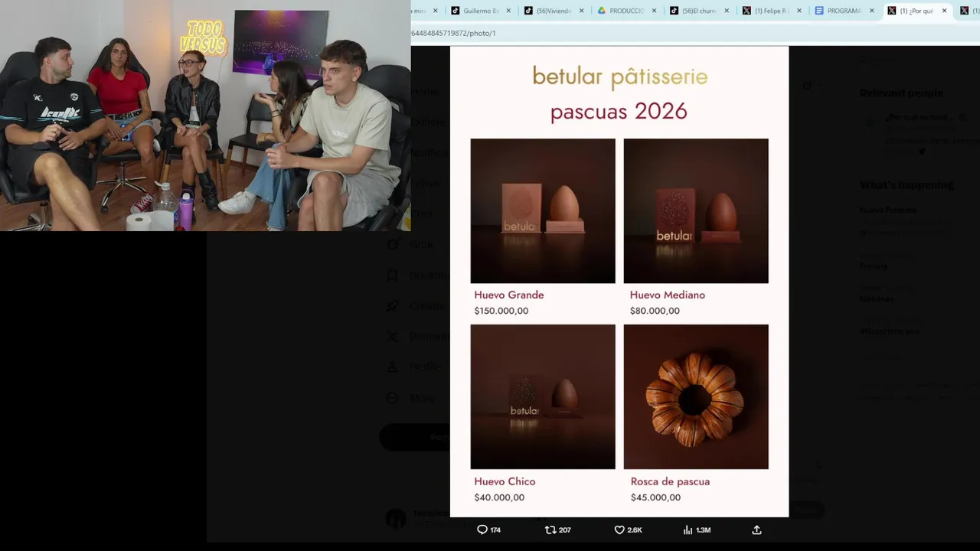The image size is (980, 551).
Task: Switch to the (56)Viviendo TikTok tab
Action: (x=553, y=11)
